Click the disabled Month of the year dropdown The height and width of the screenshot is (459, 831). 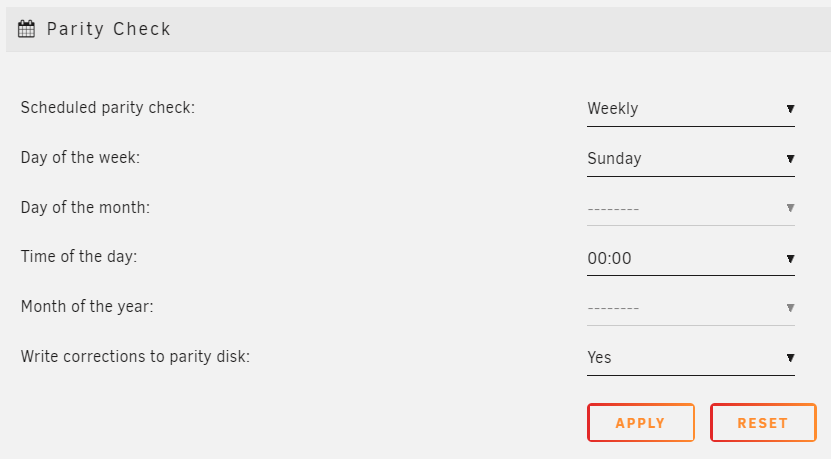point(691,308)
